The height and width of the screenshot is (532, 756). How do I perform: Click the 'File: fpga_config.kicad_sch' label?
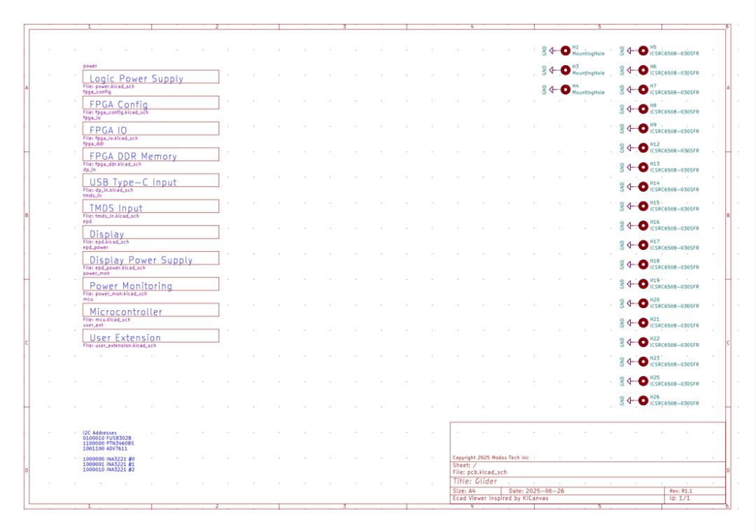(115, 113)
